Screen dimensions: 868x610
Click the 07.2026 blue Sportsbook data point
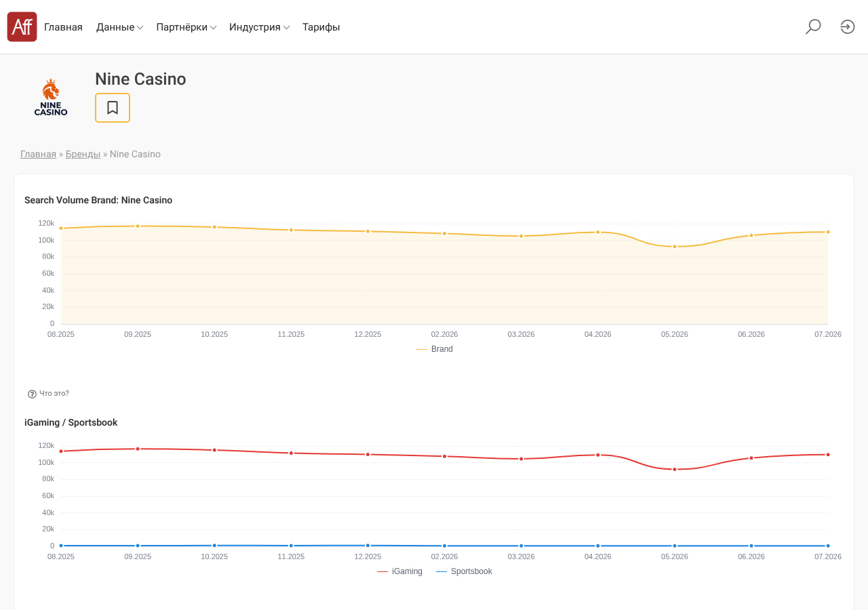tap(828, 546)
